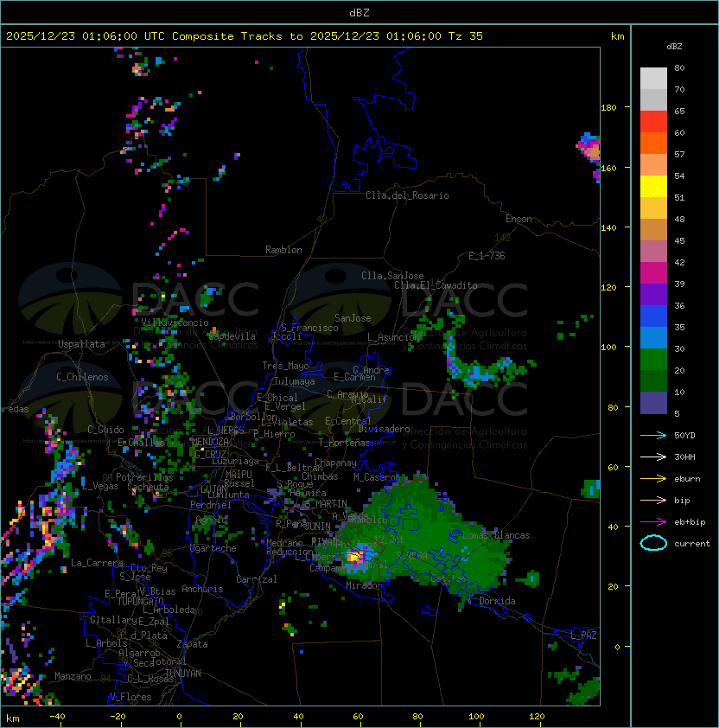The image size is (719, 728).
Task: Click the 'C_Guido' map label
Action: tap(105, 430)
